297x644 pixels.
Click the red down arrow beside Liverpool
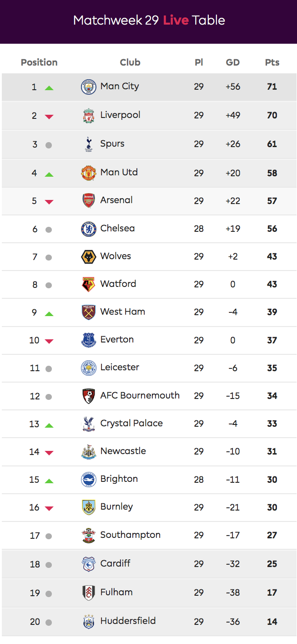(x=49, y=117)
